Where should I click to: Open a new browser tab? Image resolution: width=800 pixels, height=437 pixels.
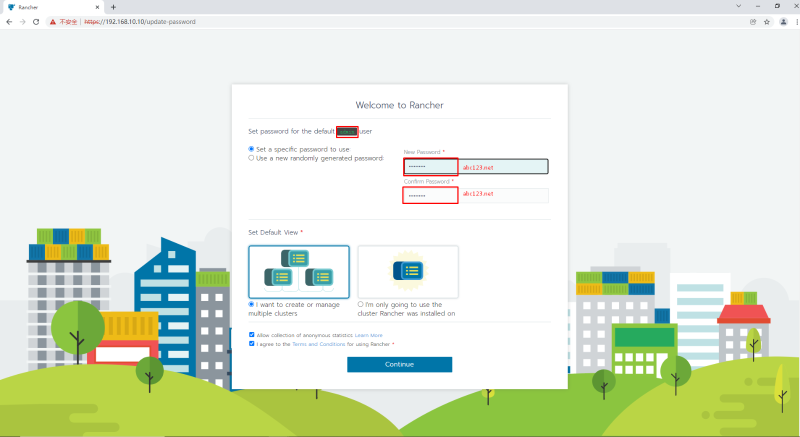[x=113, y=7]
